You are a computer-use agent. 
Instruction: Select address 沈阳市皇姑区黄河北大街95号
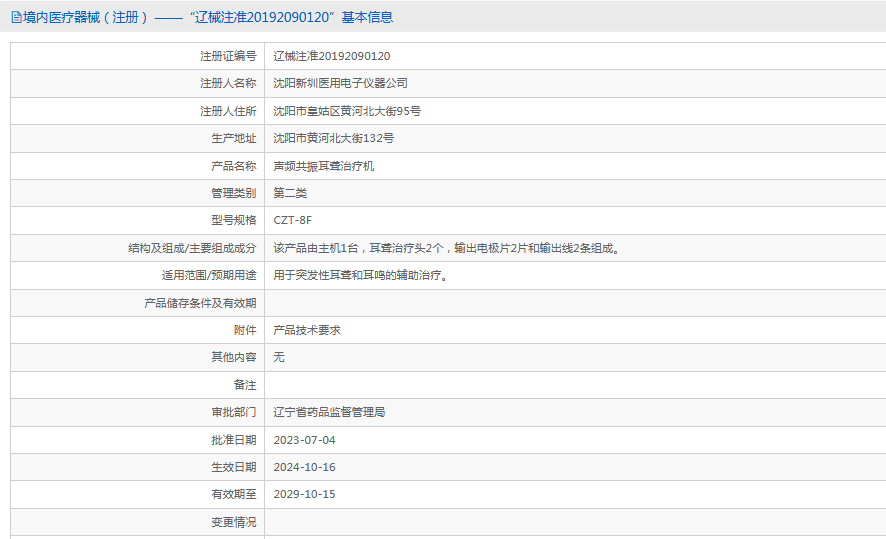click(347, 111)
